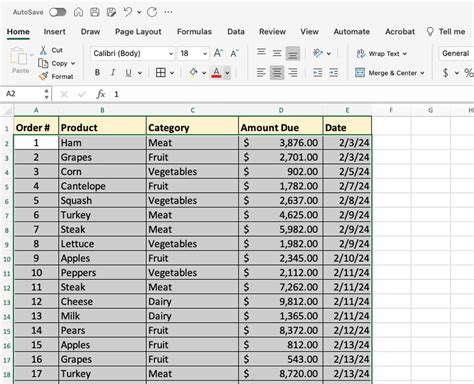Toggle the Bottom Align icon
Image resolution: width=474 pixels, height=384 pixels.
coord(293,53)
